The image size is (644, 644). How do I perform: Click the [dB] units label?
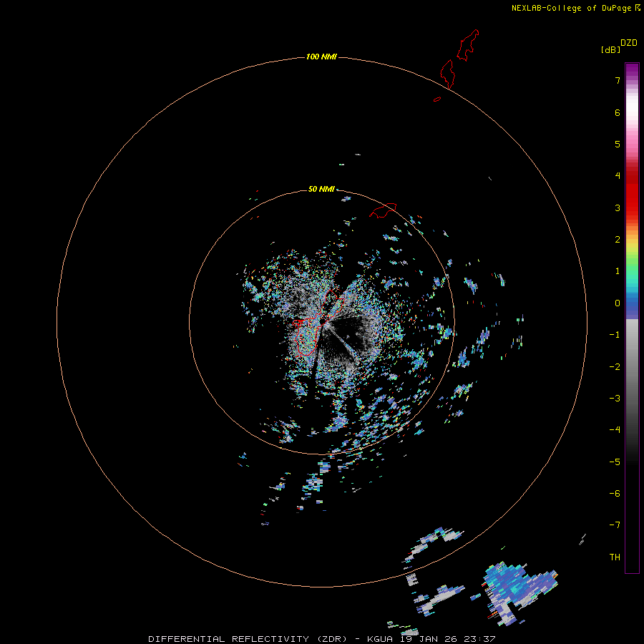click(x=611, y=50)
